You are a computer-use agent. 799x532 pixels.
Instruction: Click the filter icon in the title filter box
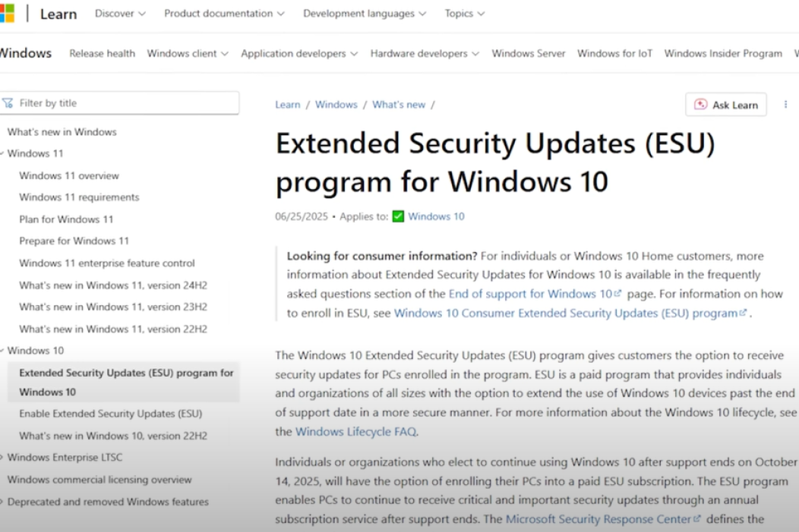[8, 103]
